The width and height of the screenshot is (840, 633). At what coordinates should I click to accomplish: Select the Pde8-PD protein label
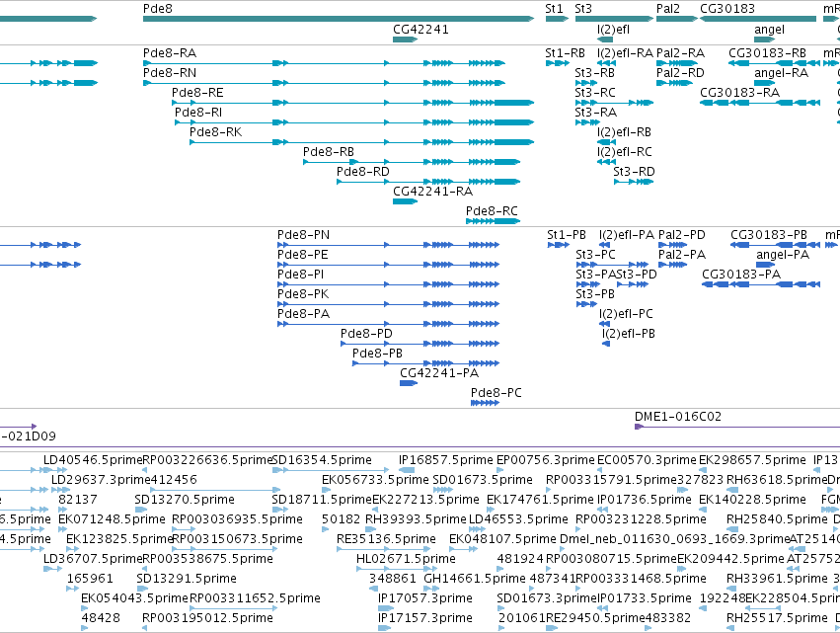click(x=366, y=334)
